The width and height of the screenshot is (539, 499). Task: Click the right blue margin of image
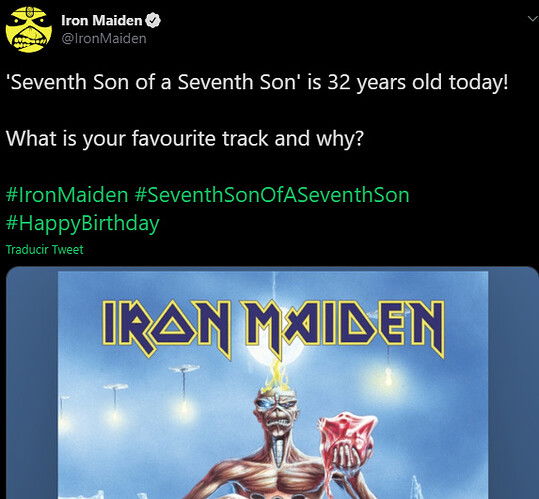[513, 383]
